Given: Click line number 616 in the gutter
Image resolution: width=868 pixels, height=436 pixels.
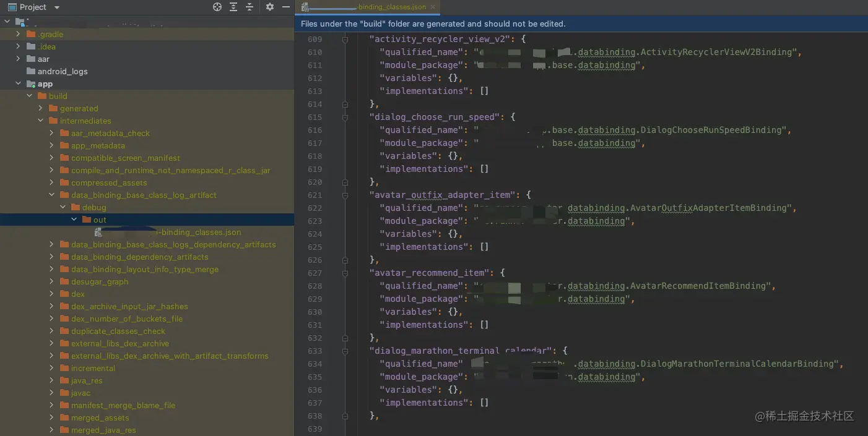Looking at the screenshot, I should (x=315, y=130).
